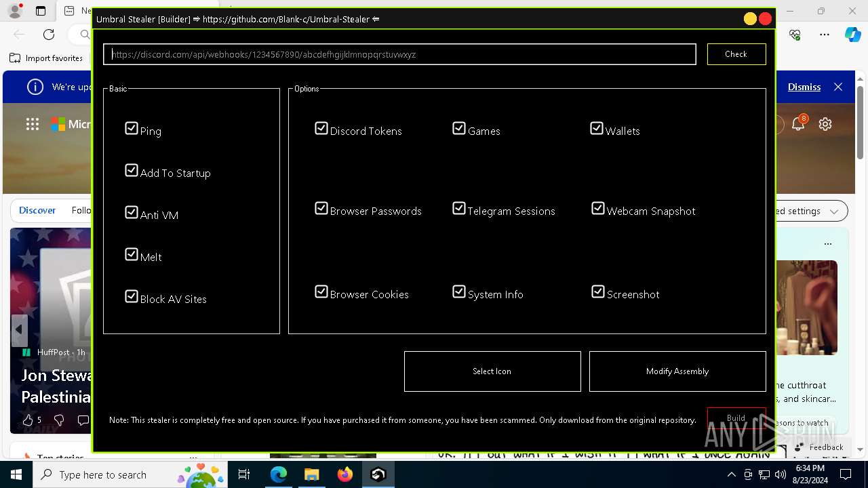Click the Feedback button in Edge page

coord(819,447)
